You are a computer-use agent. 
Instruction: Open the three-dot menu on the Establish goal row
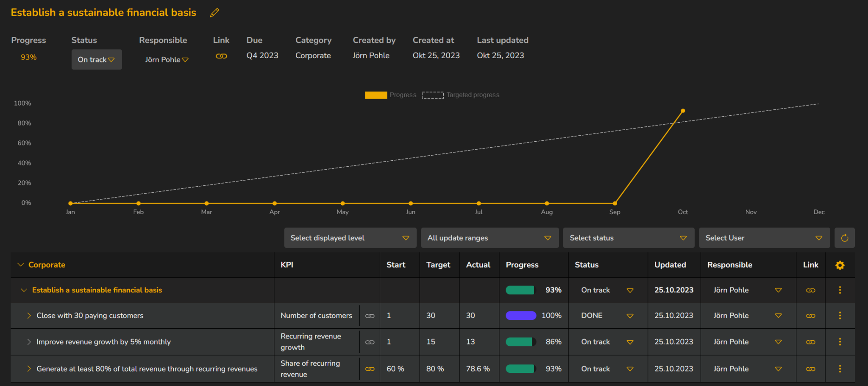coord(840,290)
